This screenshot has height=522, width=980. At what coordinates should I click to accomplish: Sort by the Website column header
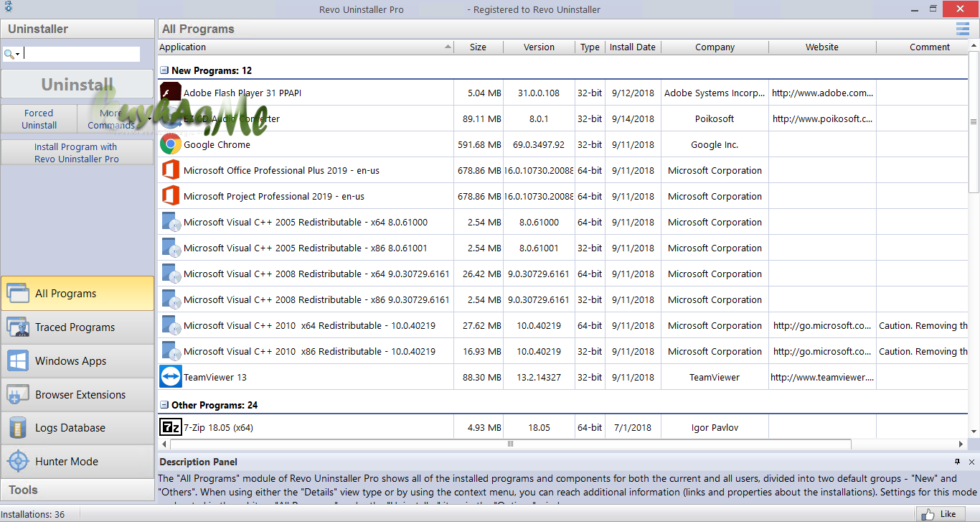pyautogui.click(x=822, y=47)
